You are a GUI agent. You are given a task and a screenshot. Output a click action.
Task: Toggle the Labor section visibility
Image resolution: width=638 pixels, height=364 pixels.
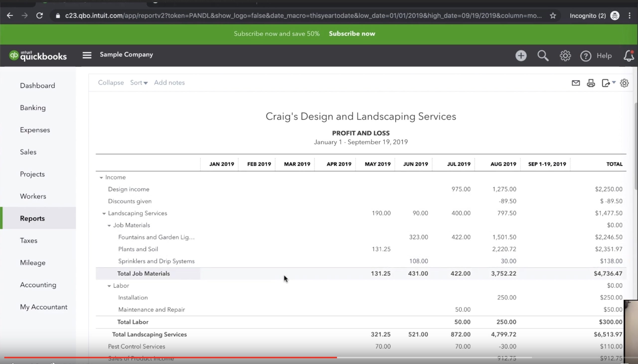tap(108, 285)
